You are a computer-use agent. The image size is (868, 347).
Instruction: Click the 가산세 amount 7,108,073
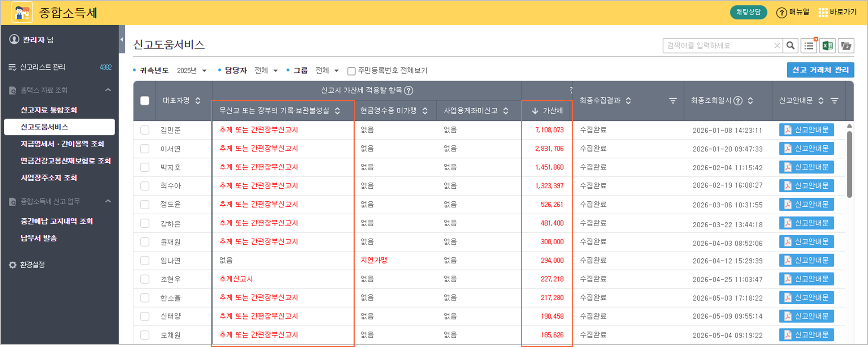pos(549,130)
